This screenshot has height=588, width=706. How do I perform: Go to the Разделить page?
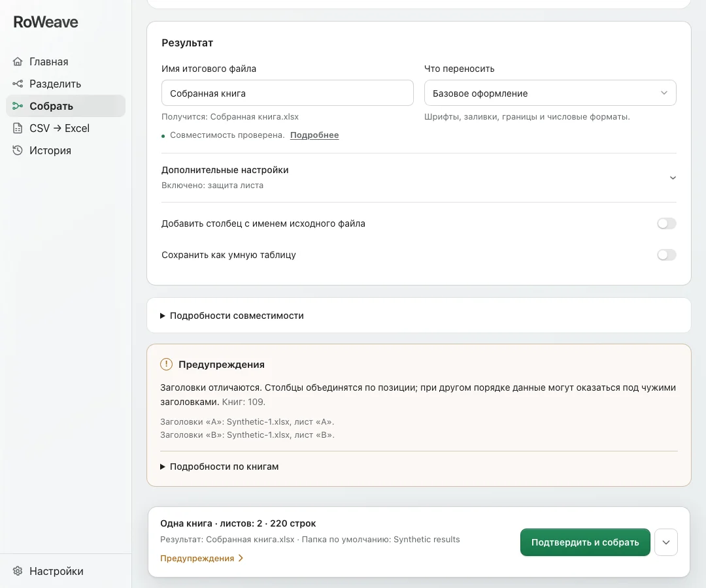(66, 84)
